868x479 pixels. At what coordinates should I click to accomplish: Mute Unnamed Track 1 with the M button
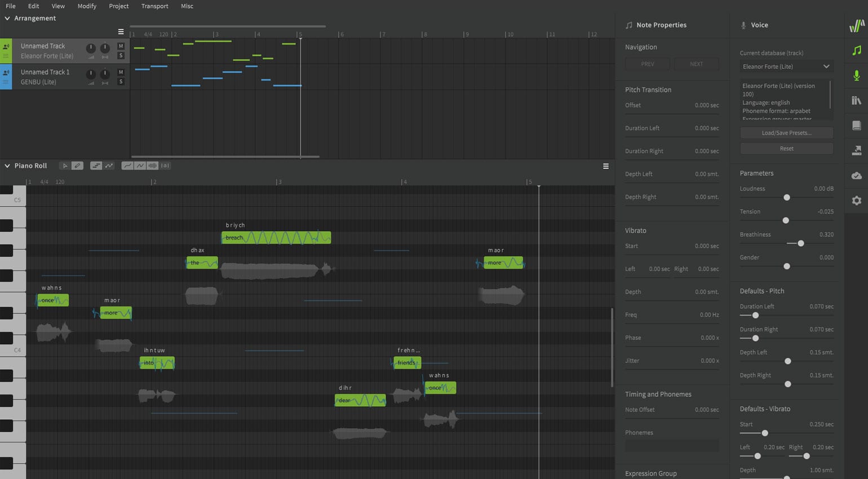point(121,72)
